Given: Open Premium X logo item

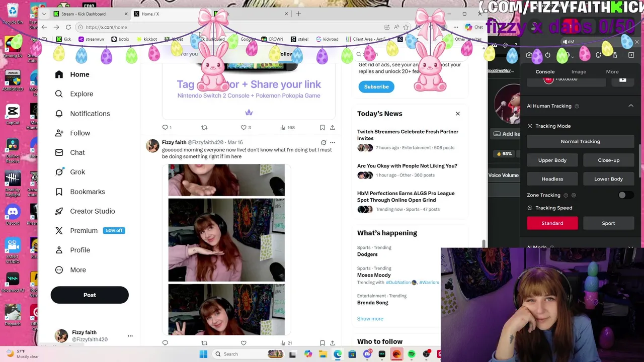Looking at the screenshot, I should point(59,231).
